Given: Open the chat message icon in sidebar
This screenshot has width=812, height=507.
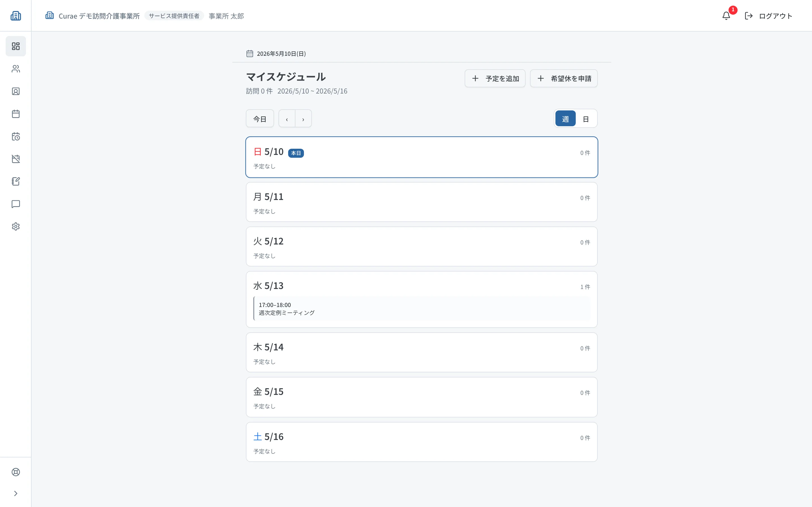Looking at the screenshot, I should [16, 204].
